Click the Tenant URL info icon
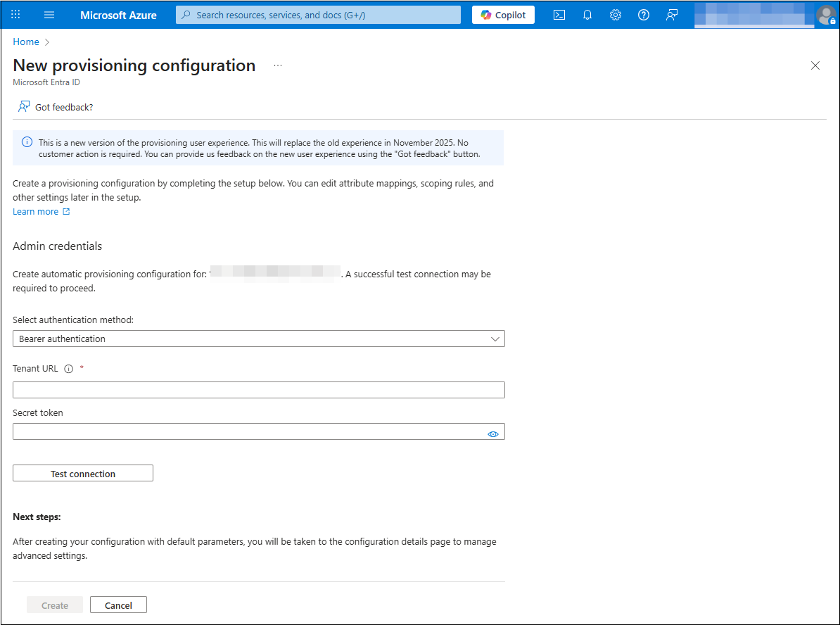840x625 pixels. coord(69,369)
